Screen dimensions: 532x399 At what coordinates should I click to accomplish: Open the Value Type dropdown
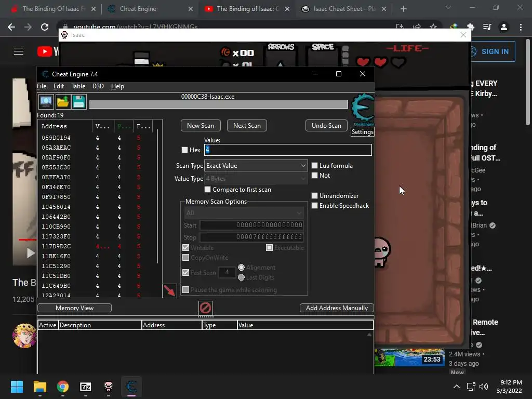(x=256, y=179)
